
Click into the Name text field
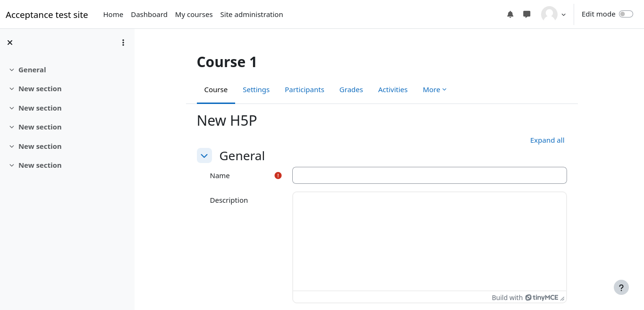click(x=429, y=175)
